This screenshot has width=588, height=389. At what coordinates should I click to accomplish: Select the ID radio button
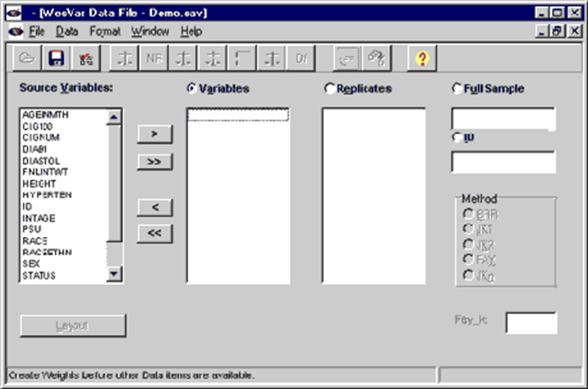click(456, 137)
